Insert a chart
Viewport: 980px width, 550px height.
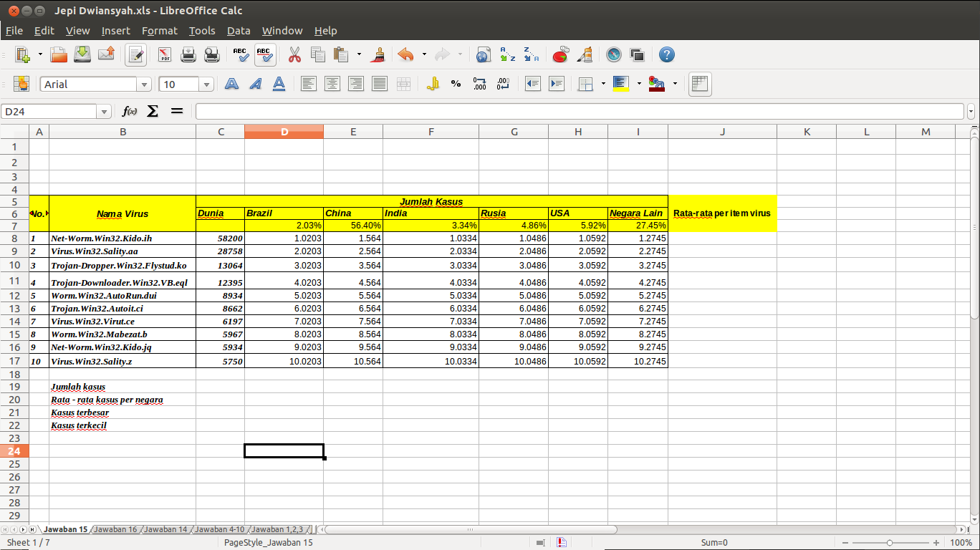pos(560,54)
